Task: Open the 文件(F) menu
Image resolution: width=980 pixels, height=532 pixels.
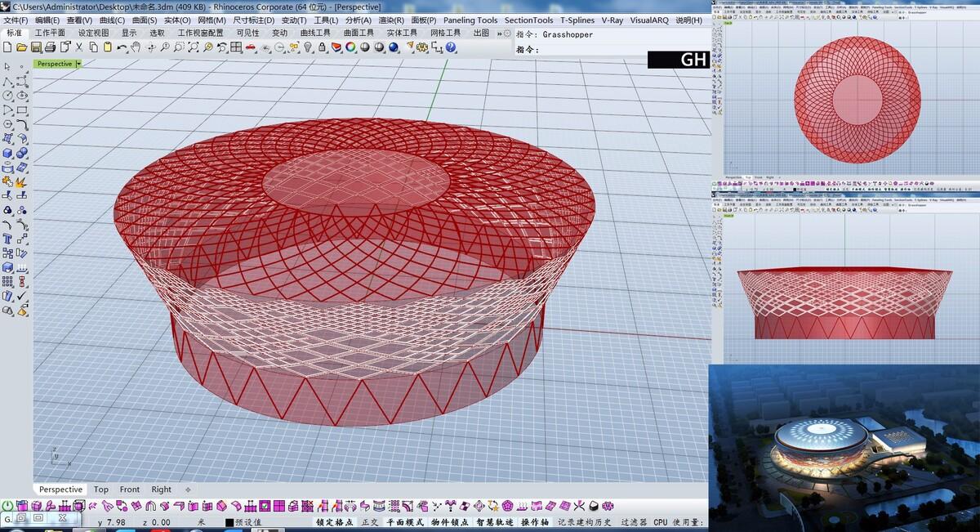Action: [x=16, y=20]
